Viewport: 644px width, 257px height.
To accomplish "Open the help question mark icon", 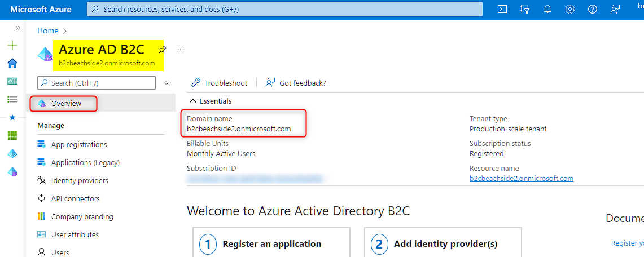I will coord(592,9).
